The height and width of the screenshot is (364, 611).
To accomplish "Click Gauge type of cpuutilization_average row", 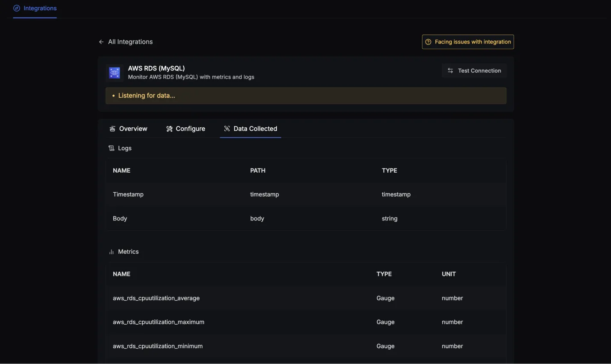I will coord(385,298).
